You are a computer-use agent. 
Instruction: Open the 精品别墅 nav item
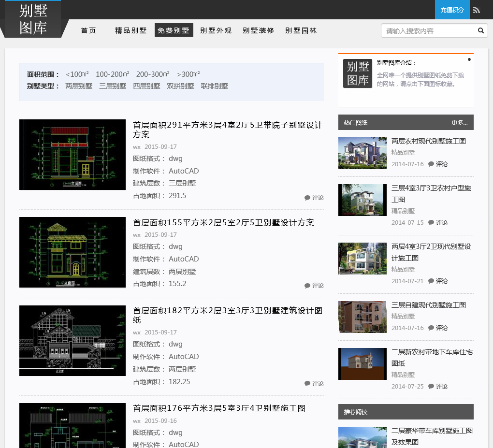point(131,30)
